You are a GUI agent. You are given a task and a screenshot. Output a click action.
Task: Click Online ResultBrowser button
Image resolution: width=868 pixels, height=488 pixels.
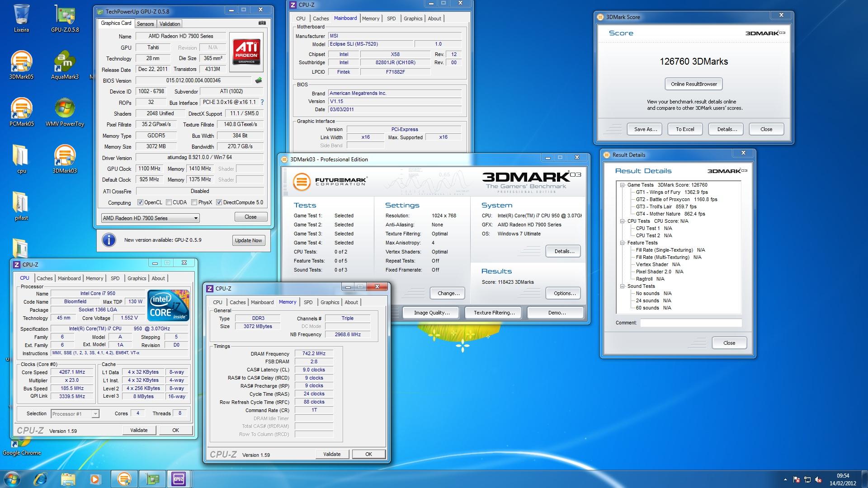[x=694, y=84]
